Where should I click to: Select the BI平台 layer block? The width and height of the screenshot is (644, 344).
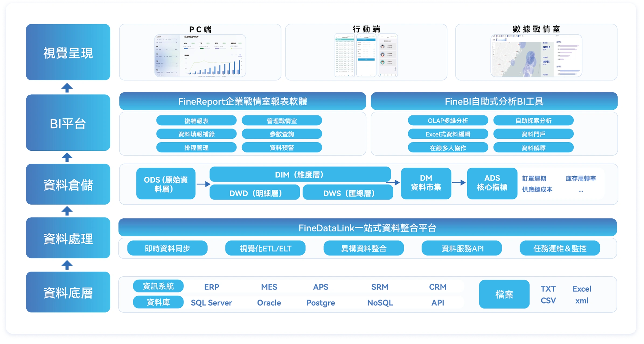point(68,123)
